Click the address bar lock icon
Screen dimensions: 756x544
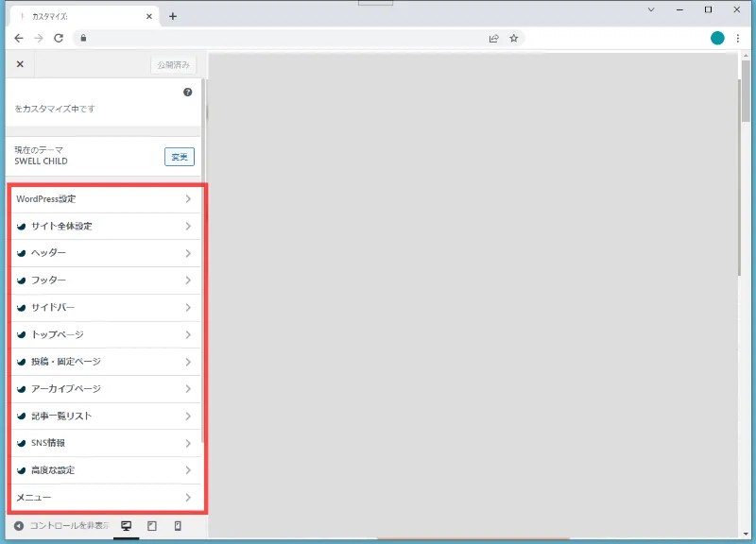coord(83,38)
